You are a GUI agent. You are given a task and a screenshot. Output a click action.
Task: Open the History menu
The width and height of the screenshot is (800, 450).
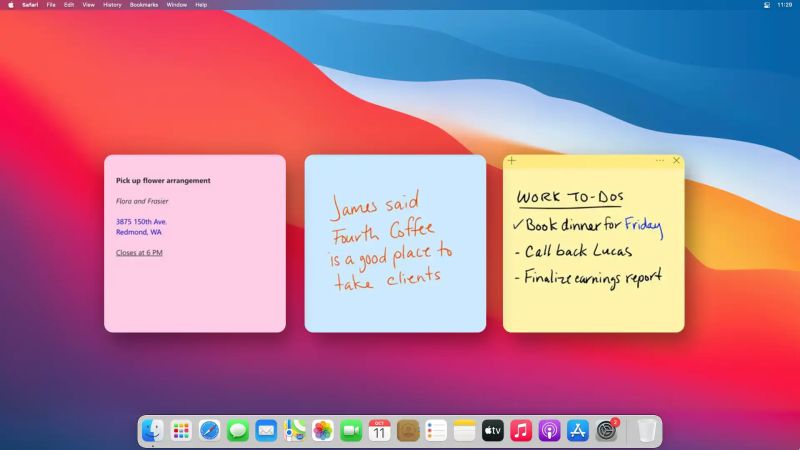coord(112,5)
